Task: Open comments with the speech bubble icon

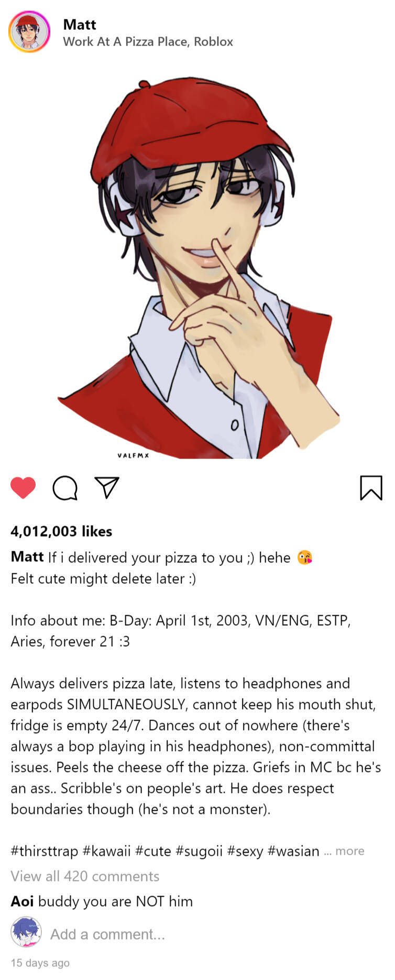Action: 65,488
